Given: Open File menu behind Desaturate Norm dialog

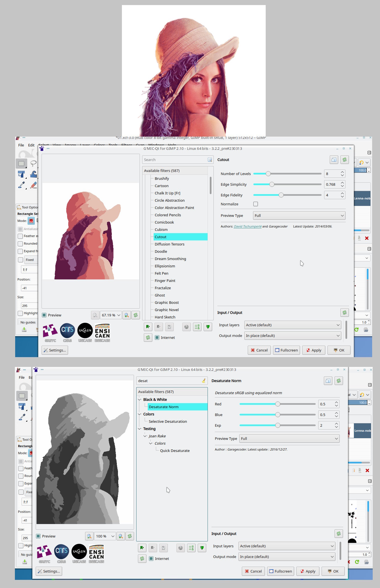Looking at the screenshot, I should point(22,377).
